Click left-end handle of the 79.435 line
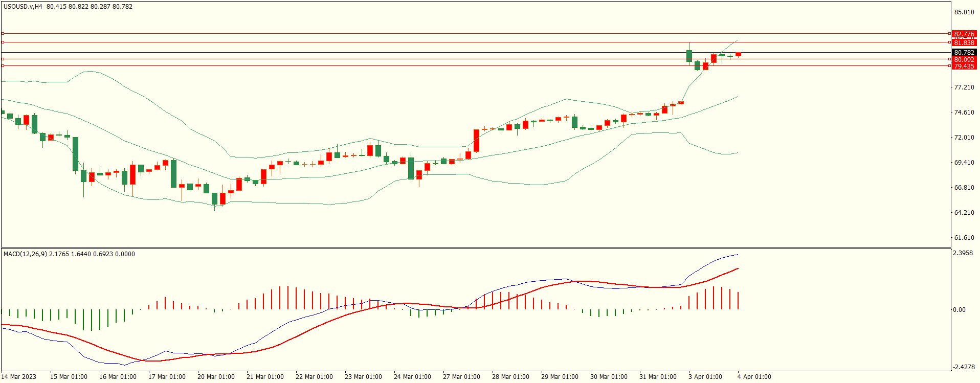Viewport: 980px width, 383px height. tap(3, 66)
